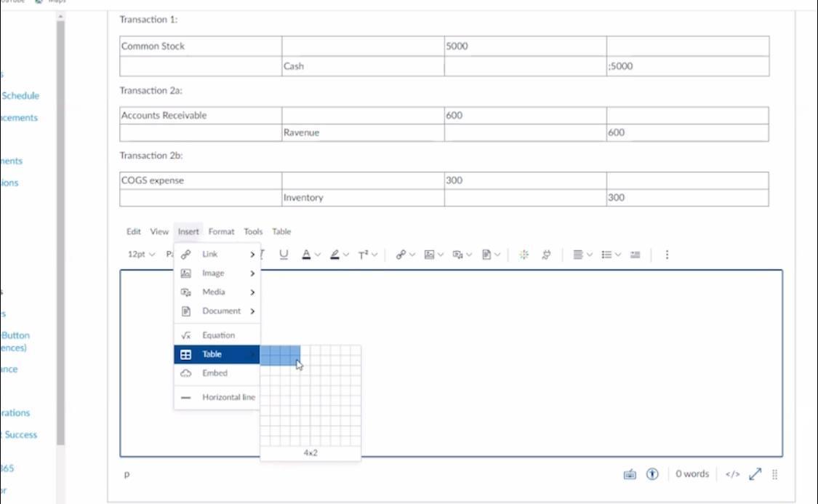818x504 pixels.
Task: Expand the superscript dropdown arrow
Action: (x=374, y=255)
